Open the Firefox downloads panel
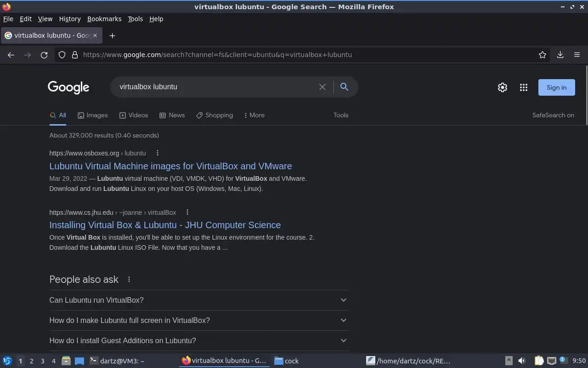 (560, 55)
